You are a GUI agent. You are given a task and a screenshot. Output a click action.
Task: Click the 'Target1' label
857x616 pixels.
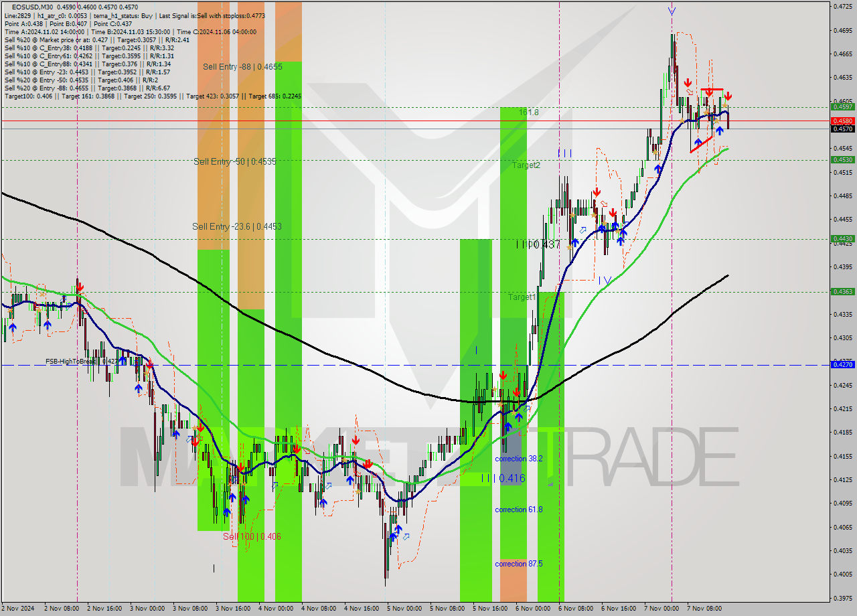point(522,297)
